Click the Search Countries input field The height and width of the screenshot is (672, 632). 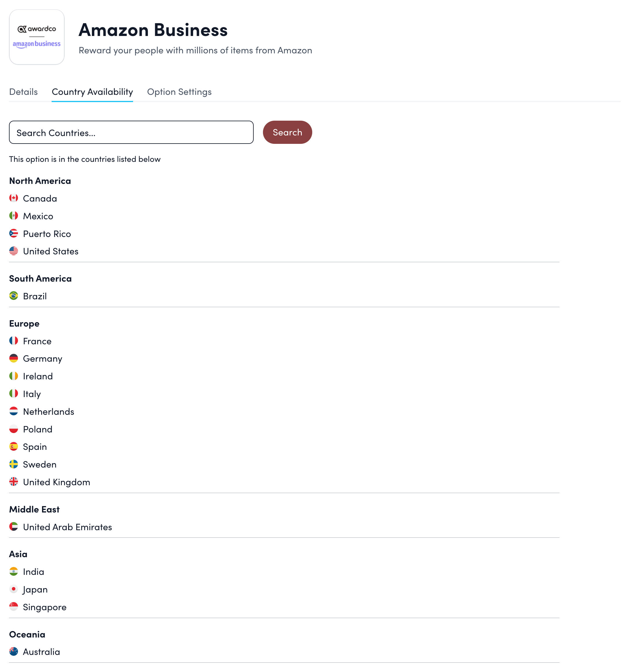click(x=131, y=132)
